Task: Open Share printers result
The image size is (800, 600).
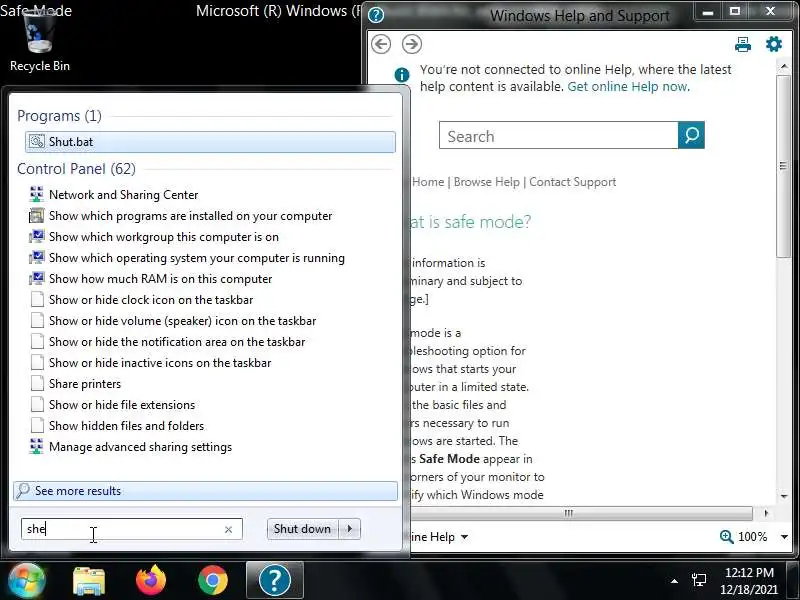Action: coord(75,383)
